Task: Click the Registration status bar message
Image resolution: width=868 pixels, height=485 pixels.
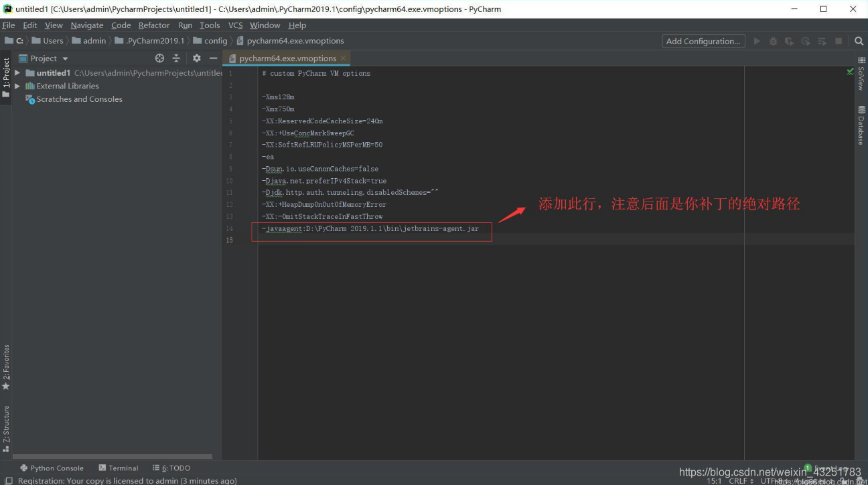Action: [x=127, y=481]
